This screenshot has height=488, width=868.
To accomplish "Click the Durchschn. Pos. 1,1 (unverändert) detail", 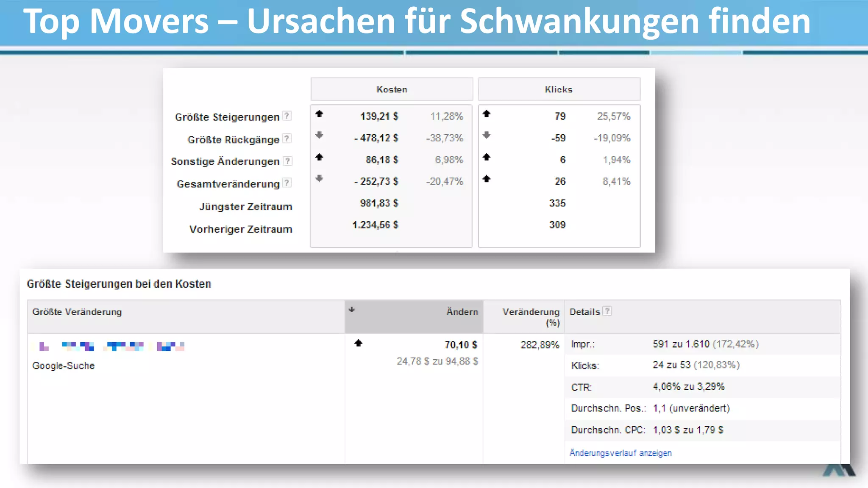I will click(x=702, y=408).
